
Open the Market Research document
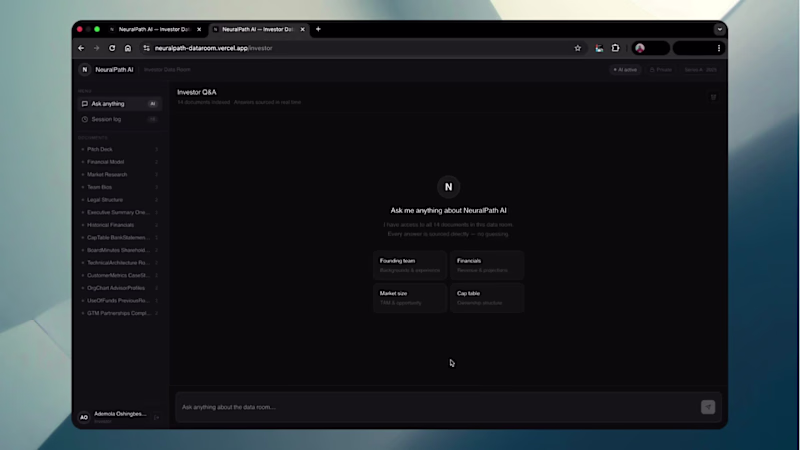119,174
